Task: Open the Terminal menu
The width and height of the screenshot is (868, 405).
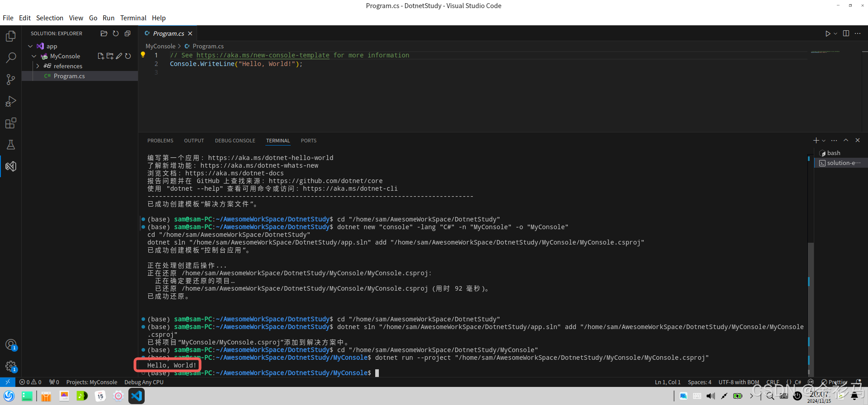Action: tap(133, 18)
